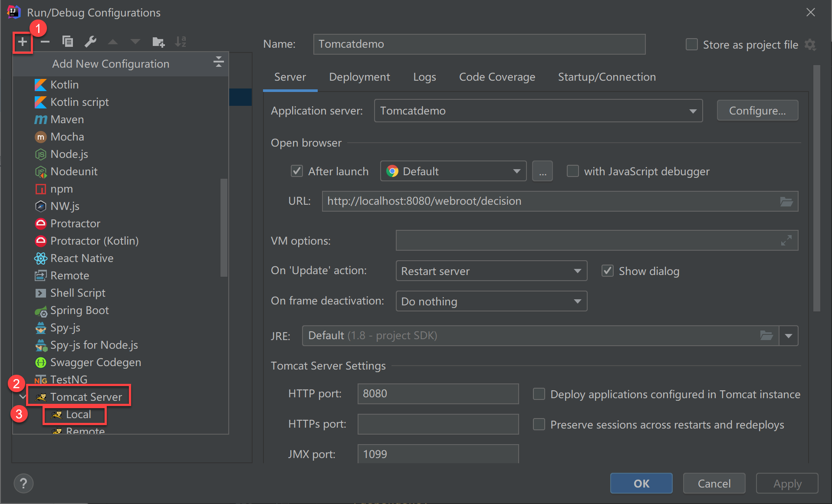Click the minus Remove Configuration icon
This screenshot has height=504, width=832.
click(x=45, y=42)
